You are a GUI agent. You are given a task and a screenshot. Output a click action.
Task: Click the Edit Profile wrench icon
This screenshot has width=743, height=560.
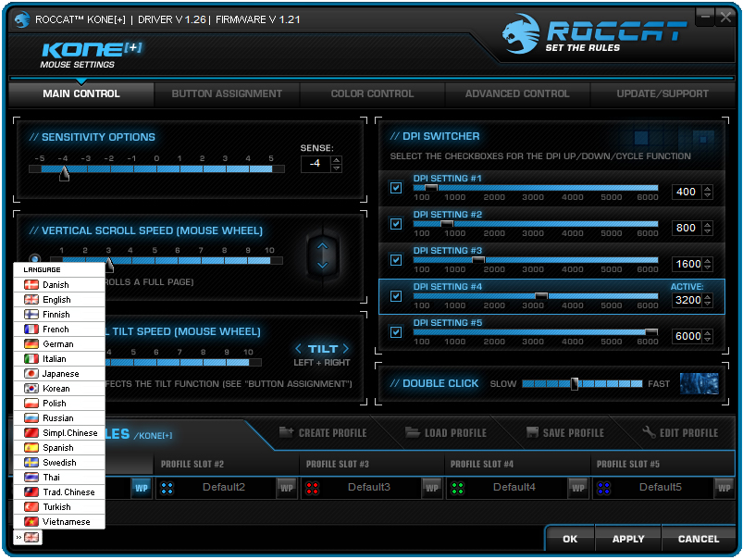pyautogui.click(x=649, y=432)
